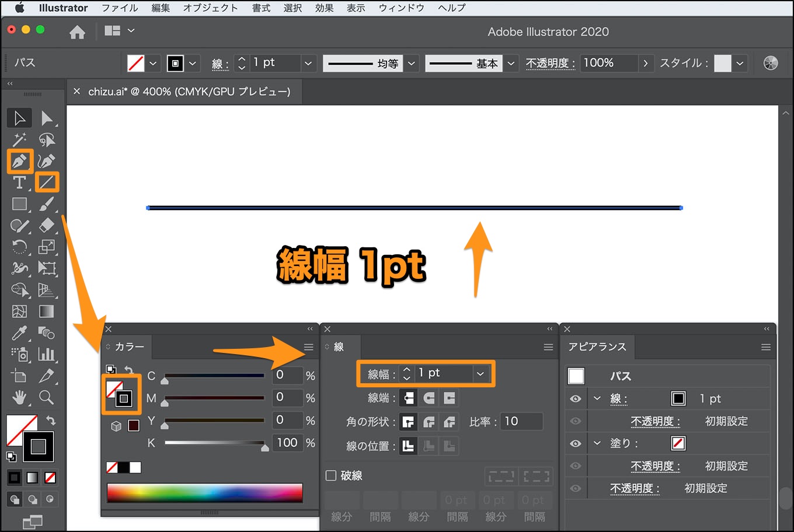Open the ファイル menu
Viewport: 794px width, 532px height.
120,8
